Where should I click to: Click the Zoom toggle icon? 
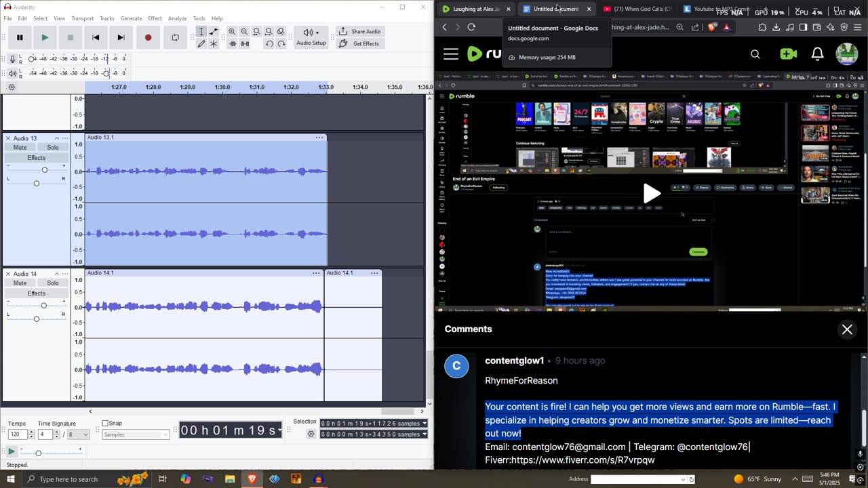[281, 32]
